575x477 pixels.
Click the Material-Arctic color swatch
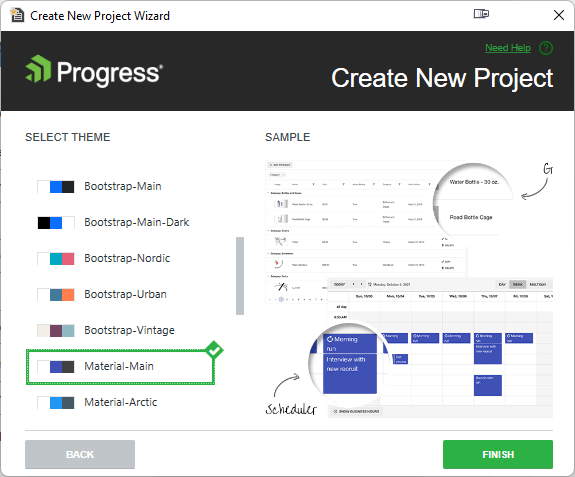(56, 403)
